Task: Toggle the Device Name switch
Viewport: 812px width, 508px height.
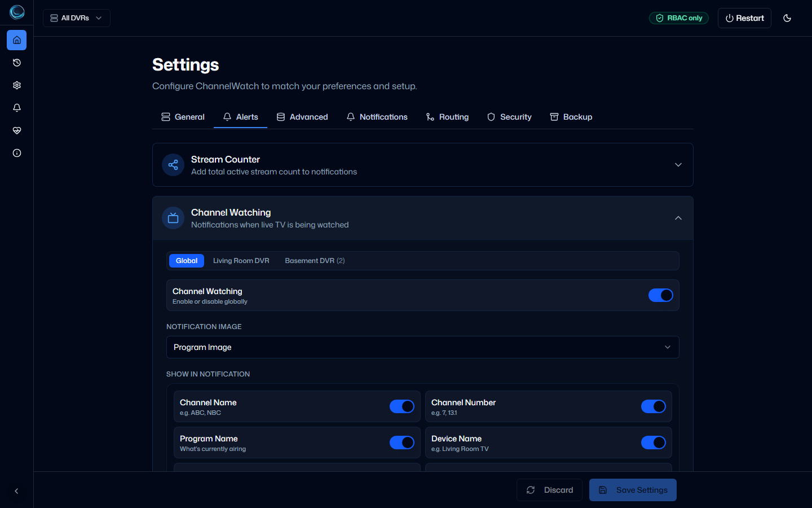Action: pyautogui.click(x=654, y=443)
